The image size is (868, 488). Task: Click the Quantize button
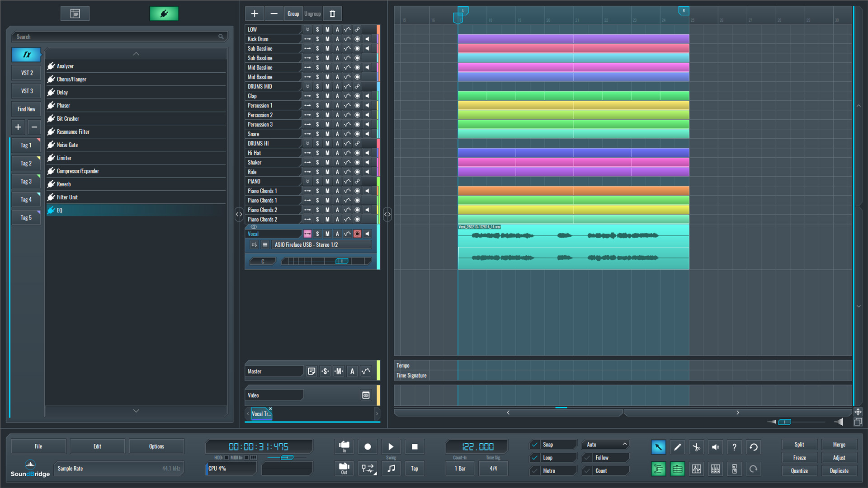[799, 471]
